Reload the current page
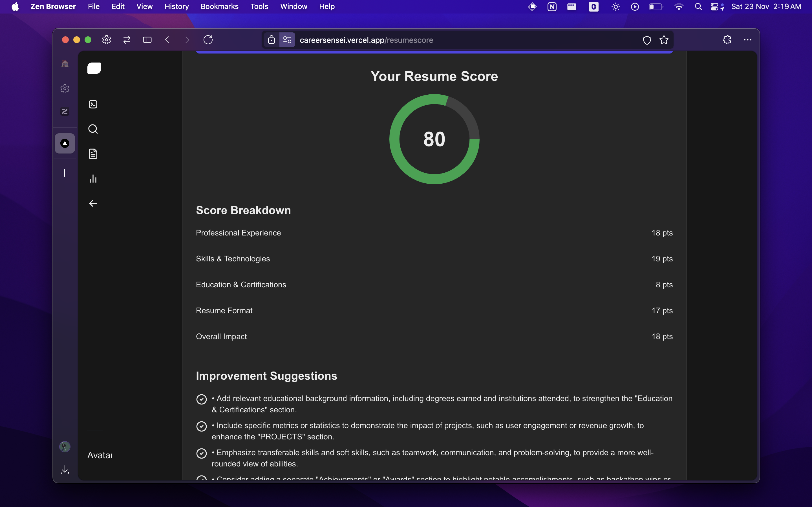 point(208,40)
